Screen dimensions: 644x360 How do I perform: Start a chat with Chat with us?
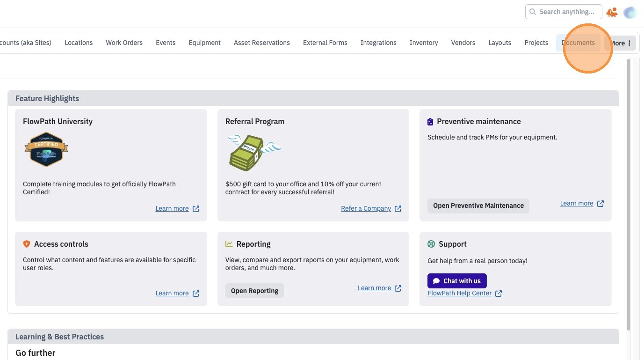click(457, 281)
